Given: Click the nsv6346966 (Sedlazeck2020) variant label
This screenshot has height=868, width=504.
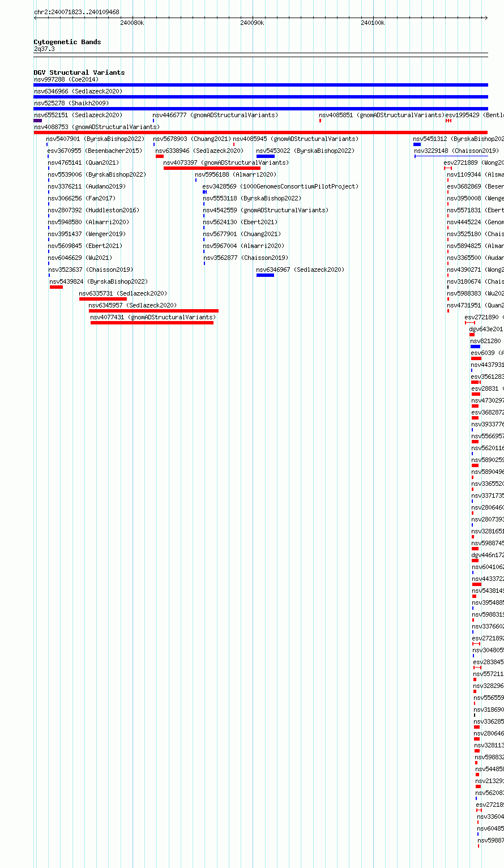Looking at the screenshot, I should [x=78, y=91].
